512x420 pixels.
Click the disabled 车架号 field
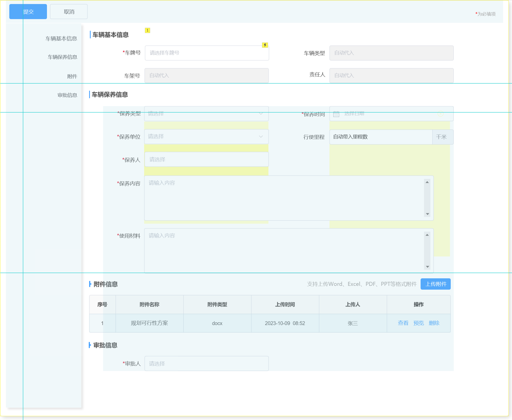(207, 76)
